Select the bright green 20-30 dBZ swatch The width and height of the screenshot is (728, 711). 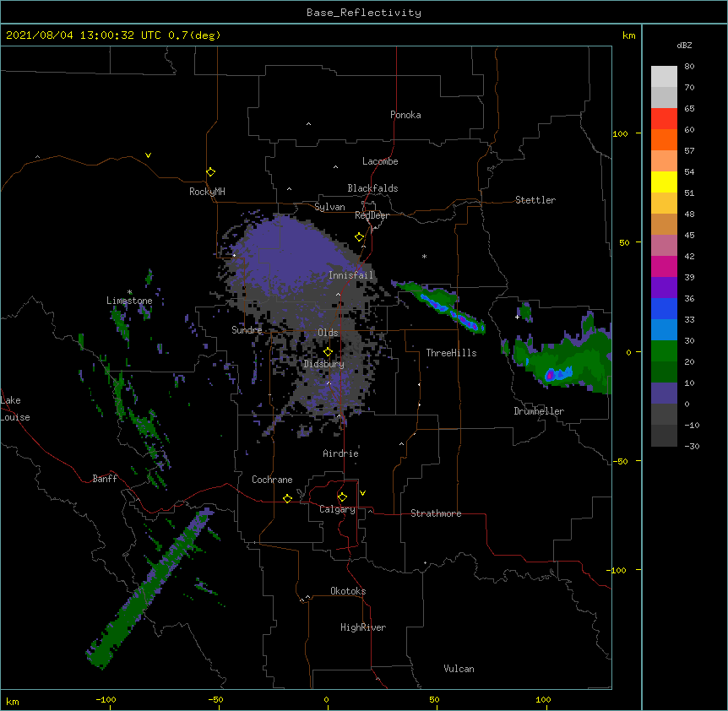664,351
